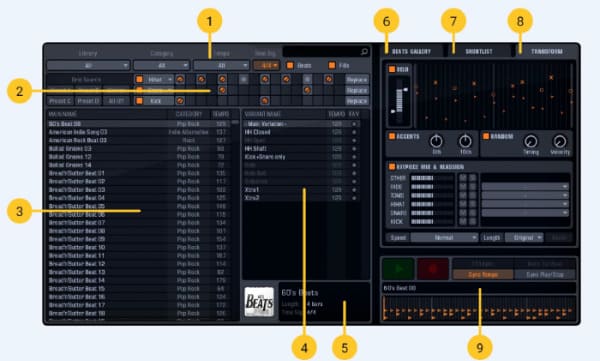This screenshot has width=600, height=361.
Task: Open the Library filter dropdown
Action: 88,65
